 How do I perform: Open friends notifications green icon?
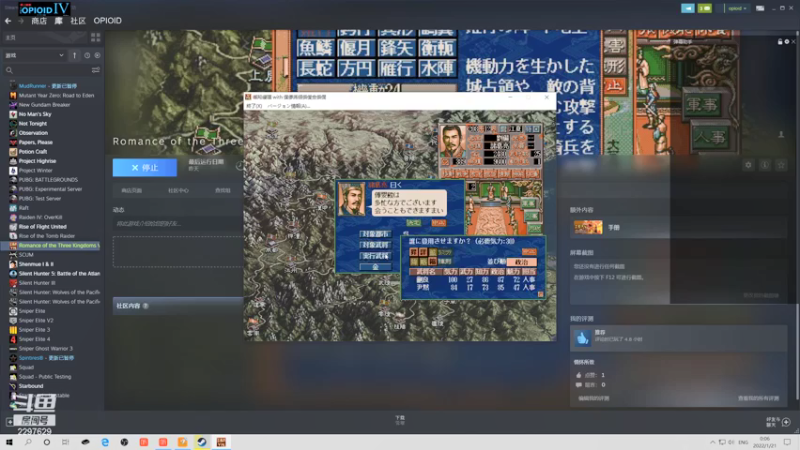coord(705,8)
